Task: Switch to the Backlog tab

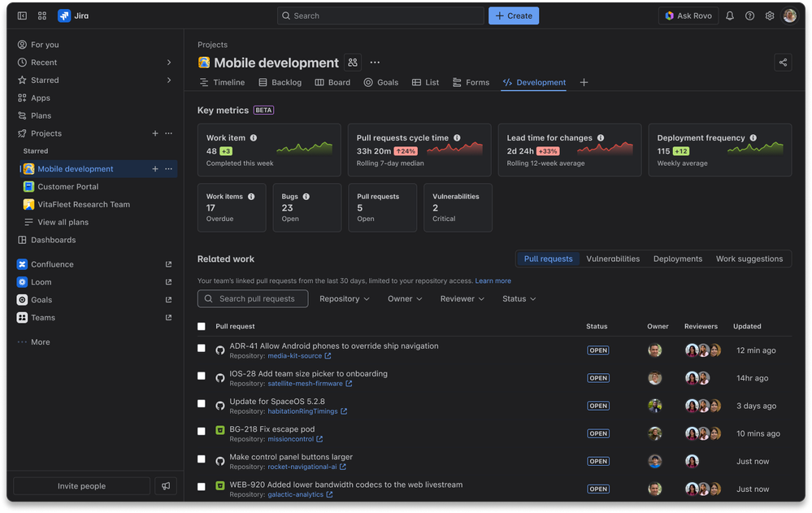Action: tap(280, 82)
